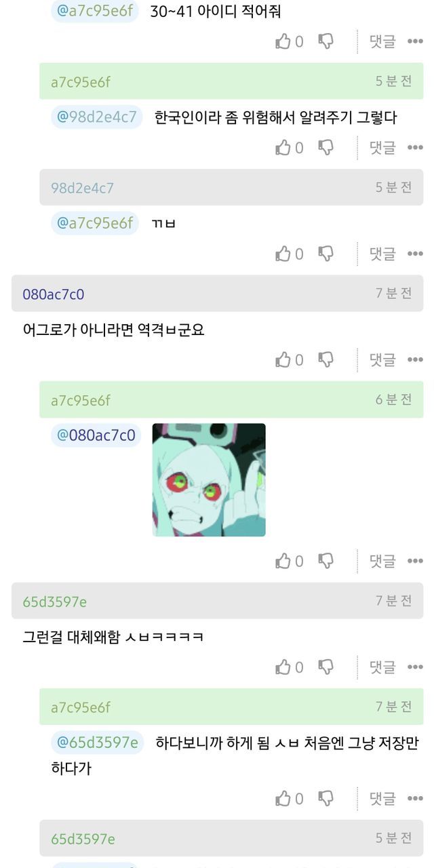Image resolution: width=434 pixels, height=868 pixels.
Task: Open the @98d2e4c7 mention tag
Action: pos(97,117)
